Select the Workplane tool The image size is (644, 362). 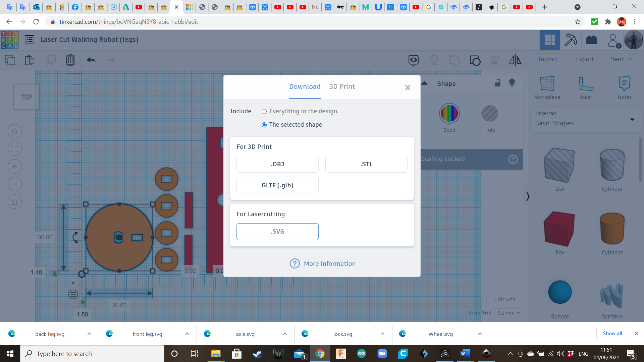547,84
